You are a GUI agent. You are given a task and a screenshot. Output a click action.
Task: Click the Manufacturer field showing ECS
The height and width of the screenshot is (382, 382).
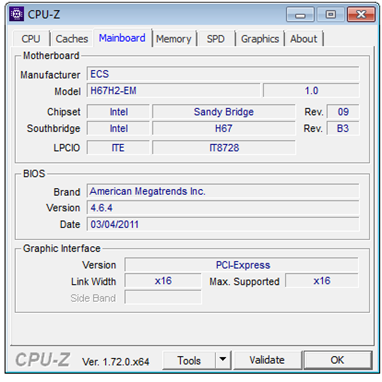(x=223, y=74)
